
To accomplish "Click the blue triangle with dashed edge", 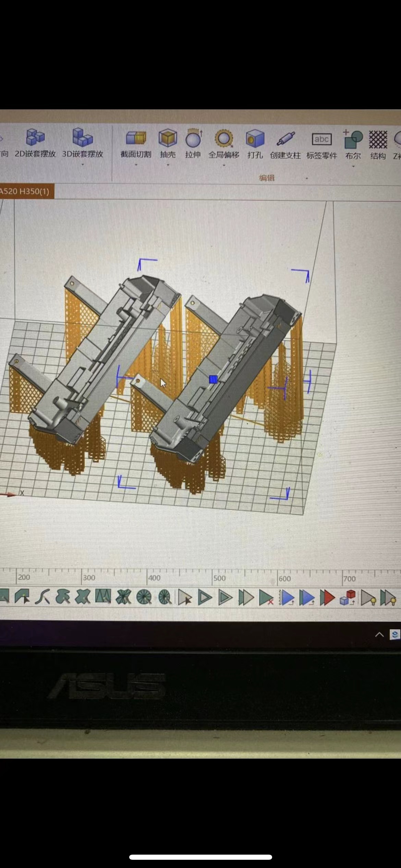I will pyautogui.click(x=287, y=598).
